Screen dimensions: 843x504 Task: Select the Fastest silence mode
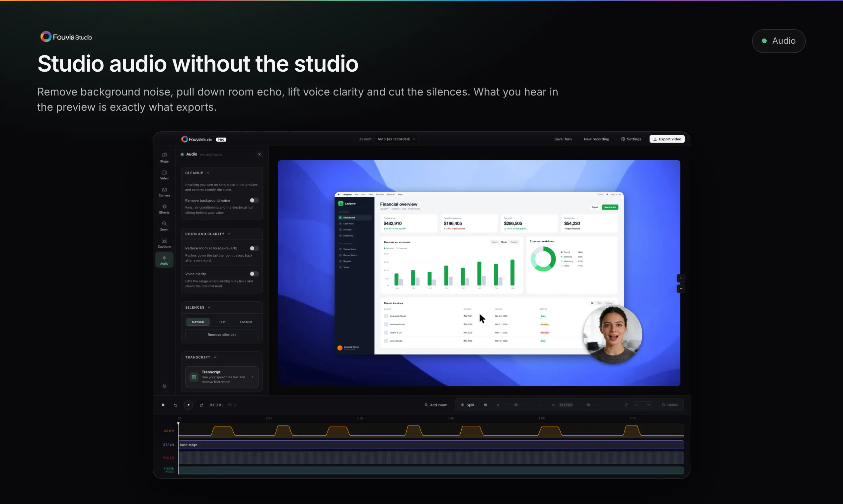[x=246, y=322]
